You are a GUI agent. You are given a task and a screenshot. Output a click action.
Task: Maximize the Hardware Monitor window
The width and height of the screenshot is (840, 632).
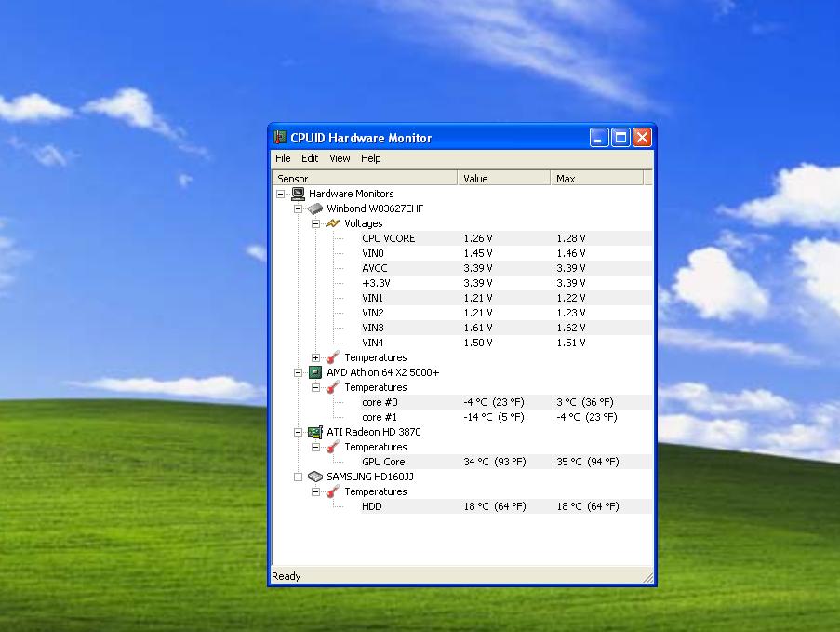click(620, 138)
